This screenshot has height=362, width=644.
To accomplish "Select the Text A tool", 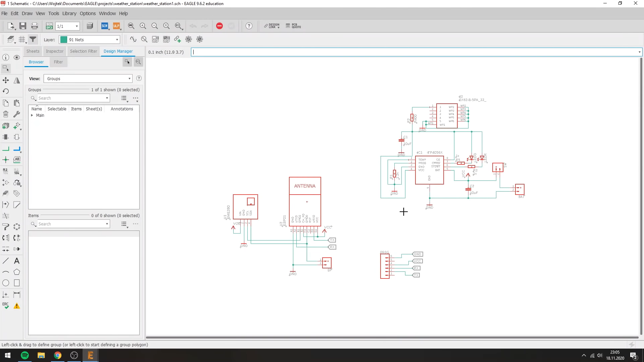I will coord(17,261).
